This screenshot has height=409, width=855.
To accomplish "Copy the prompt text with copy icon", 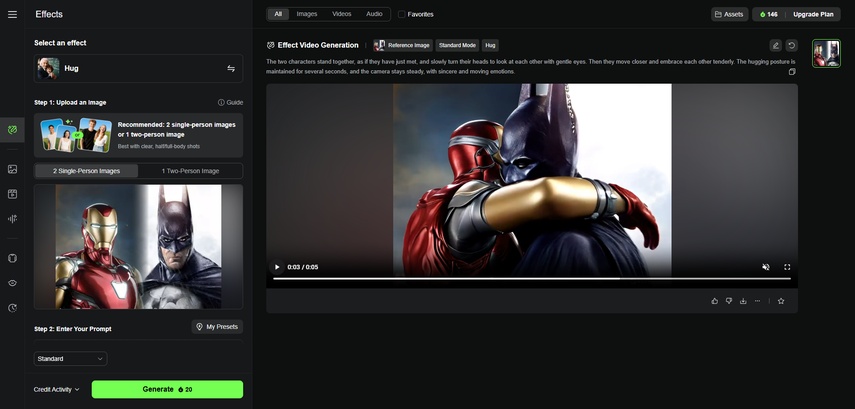I will tap(792, 72).
